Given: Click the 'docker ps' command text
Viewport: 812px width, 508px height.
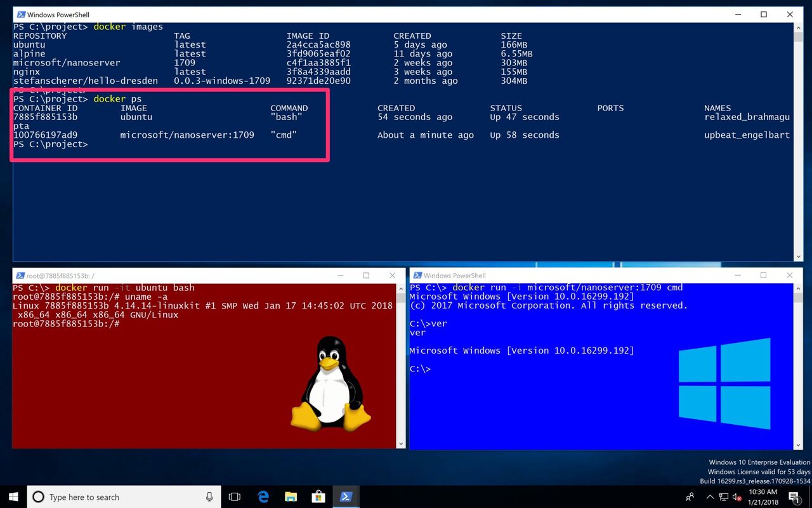Looking at the screenshot, I should pyautogui.click(x=117, y=99).
